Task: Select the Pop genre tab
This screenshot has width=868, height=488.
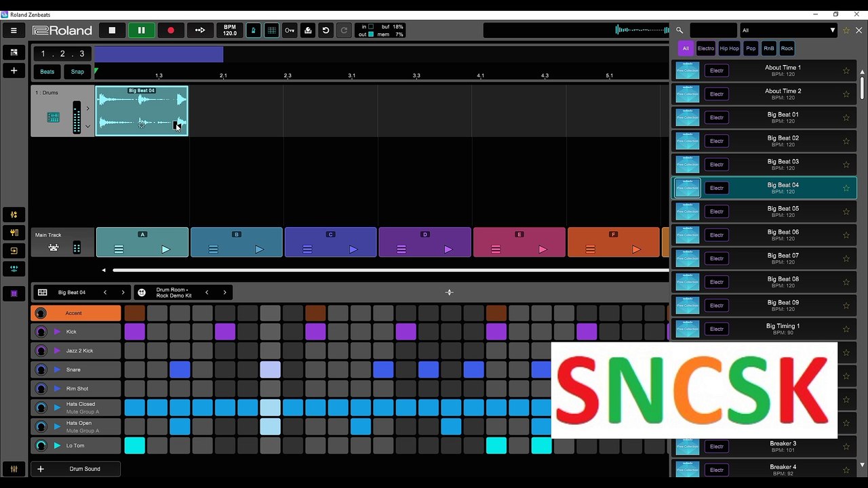Action: 751,48
